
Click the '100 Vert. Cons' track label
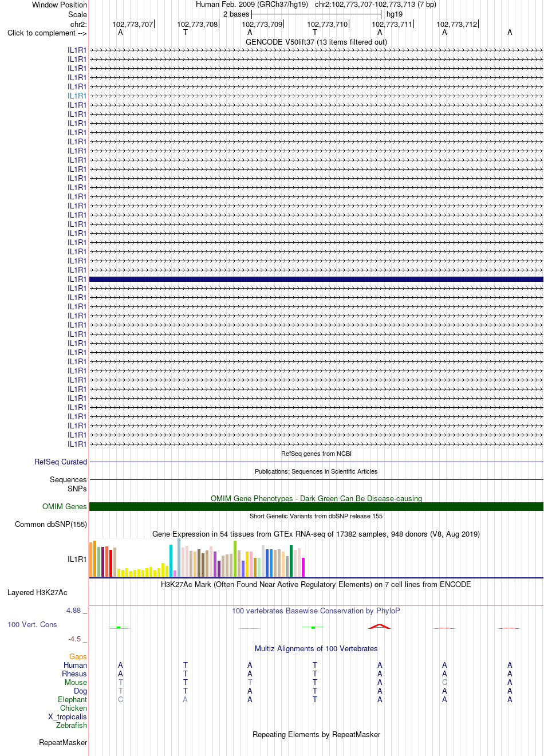[x=32, y=624]
